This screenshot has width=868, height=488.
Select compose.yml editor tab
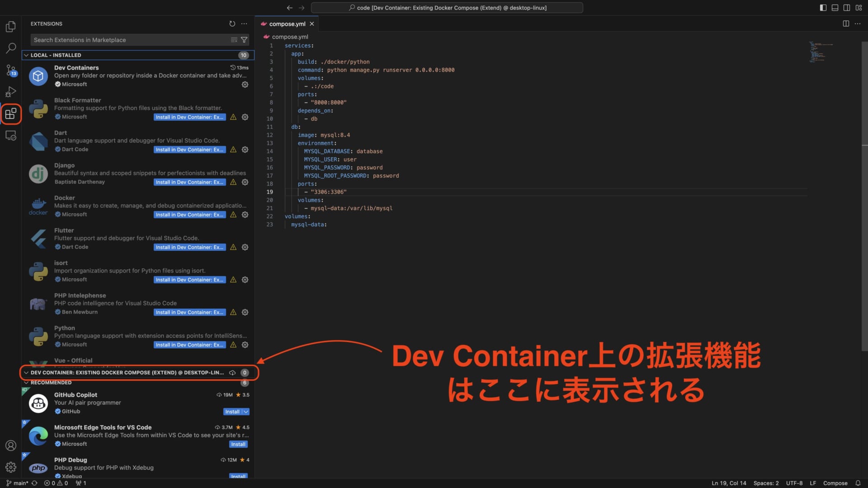tap(287, 24)
